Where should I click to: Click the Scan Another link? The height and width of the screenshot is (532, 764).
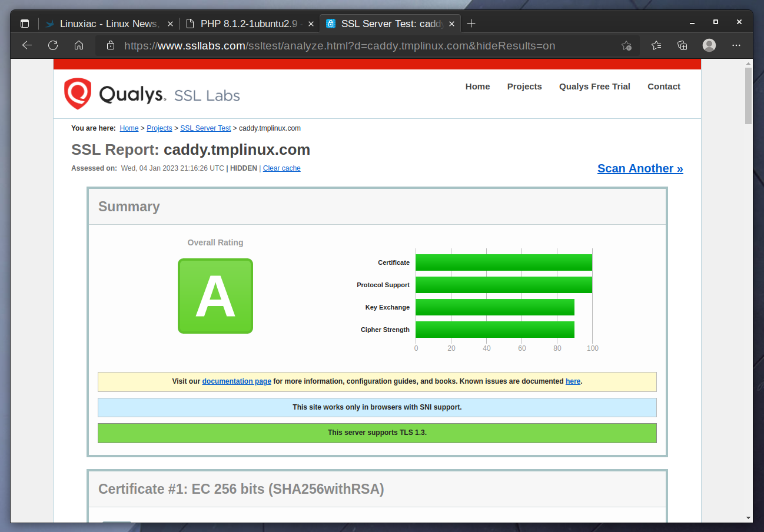point(640,168)
